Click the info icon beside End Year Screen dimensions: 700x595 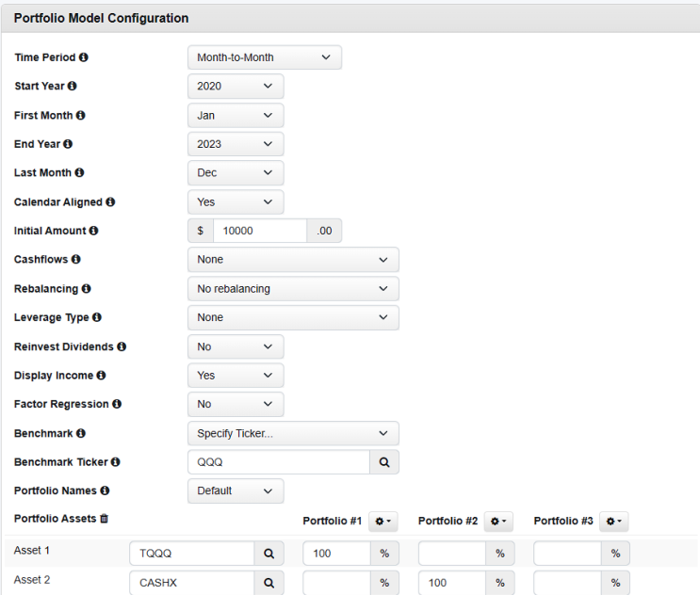68,144
